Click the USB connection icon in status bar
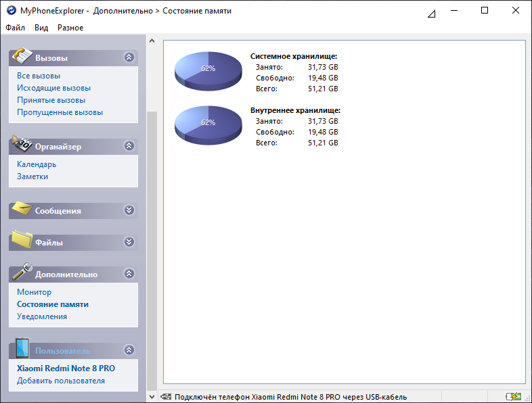Screen dimensions: 532x403 (166, 396)
